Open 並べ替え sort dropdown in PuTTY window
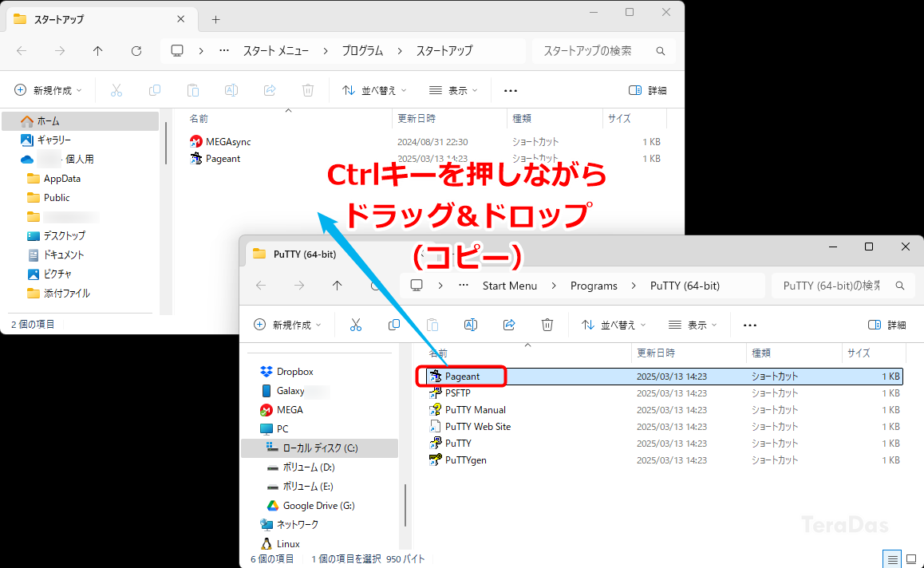The height and width of the screenshot is (568, 924). click(x=614, y=325)
